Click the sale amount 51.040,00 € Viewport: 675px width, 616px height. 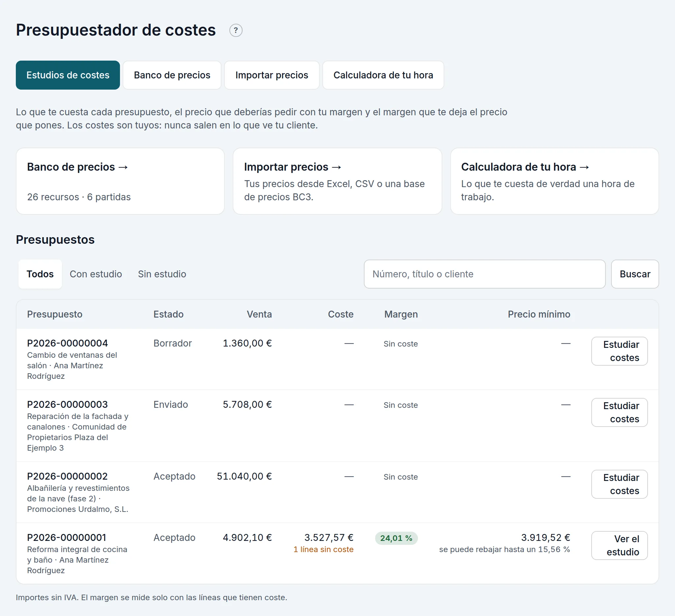pyautogui.click(x=244, y=476)
